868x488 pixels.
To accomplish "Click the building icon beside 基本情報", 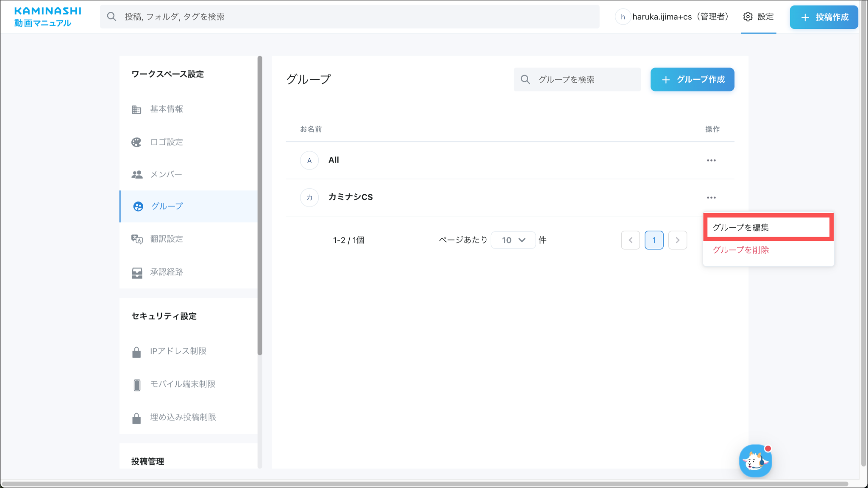I will point(136,109).
